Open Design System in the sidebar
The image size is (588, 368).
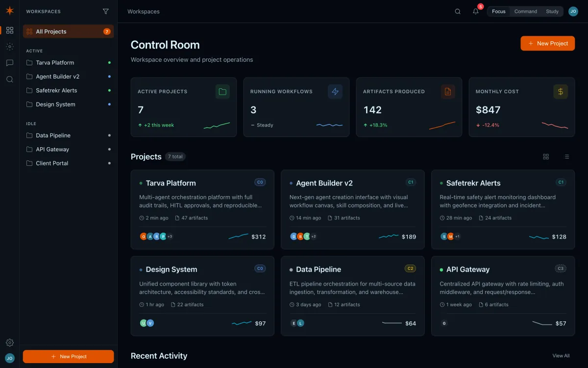click(69, 104)
